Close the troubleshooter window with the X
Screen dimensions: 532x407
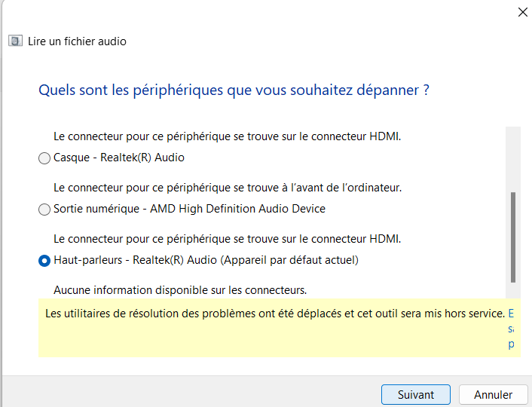522,11
